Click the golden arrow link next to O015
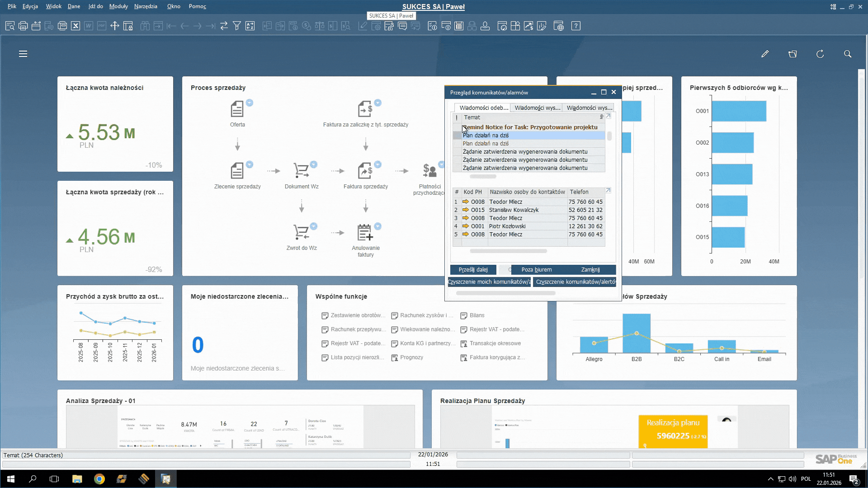 coord(465,210)
